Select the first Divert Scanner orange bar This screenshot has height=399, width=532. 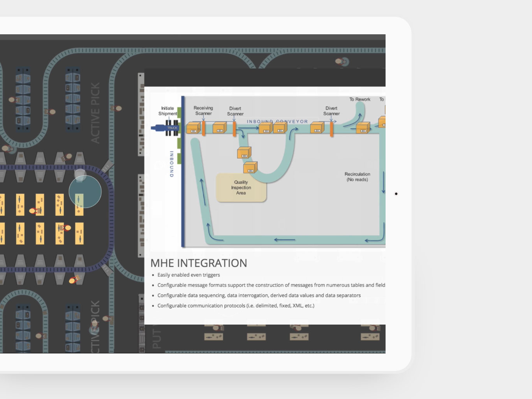tap(234, 129)
